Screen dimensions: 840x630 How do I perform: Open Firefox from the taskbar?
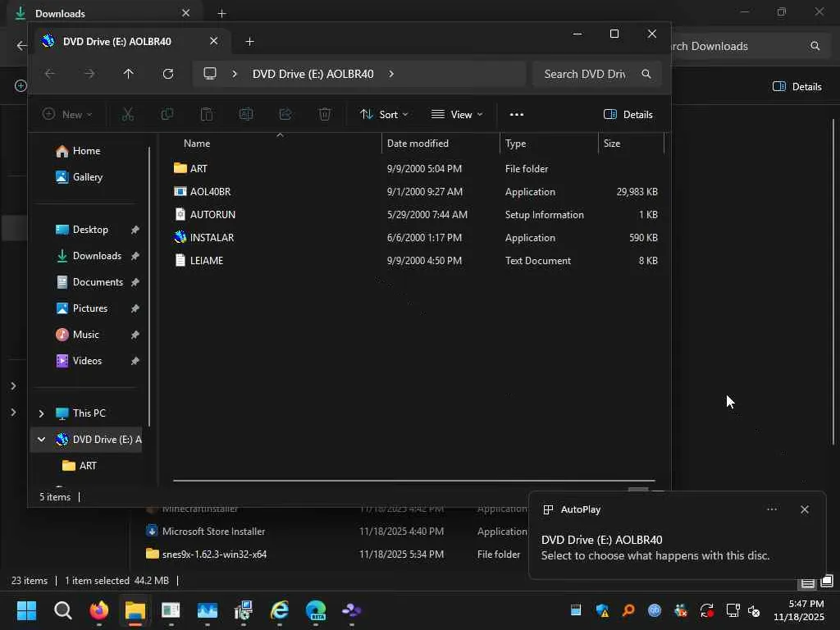pos(98,610)
